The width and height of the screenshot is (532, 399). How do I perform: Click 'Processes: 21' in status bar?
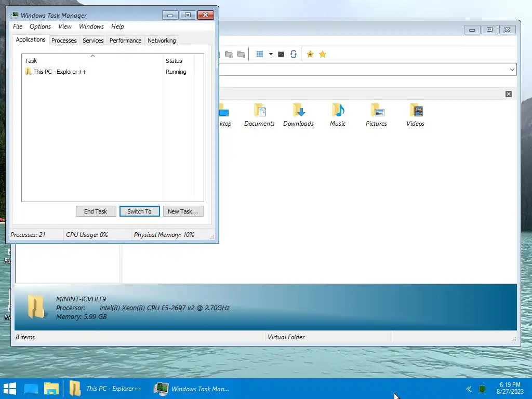[28, 235]
